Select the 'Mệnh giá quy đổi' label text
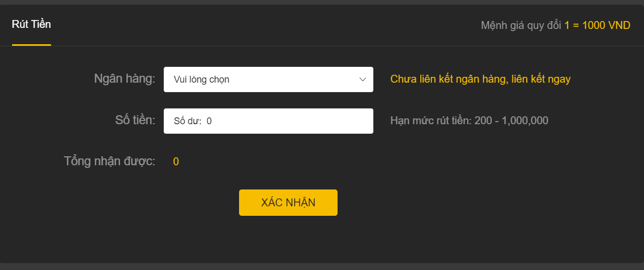 pos(521,25)
